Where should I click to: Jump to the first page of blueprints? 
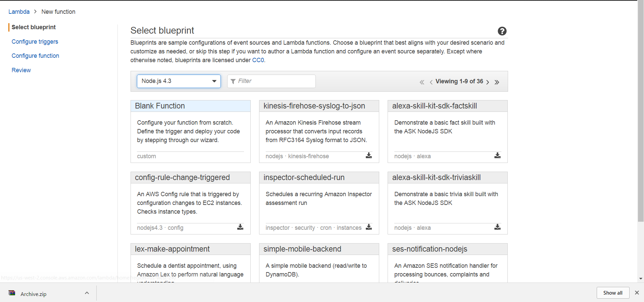tap(422, 82)
